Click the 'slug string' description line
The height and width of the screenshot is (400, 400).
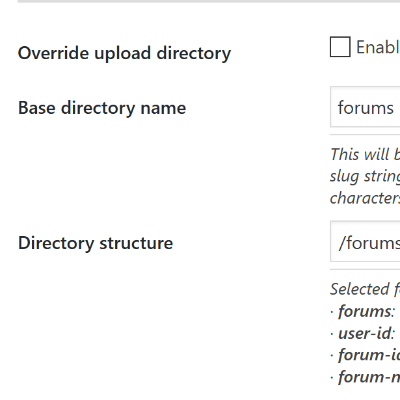tap(365, 176)
